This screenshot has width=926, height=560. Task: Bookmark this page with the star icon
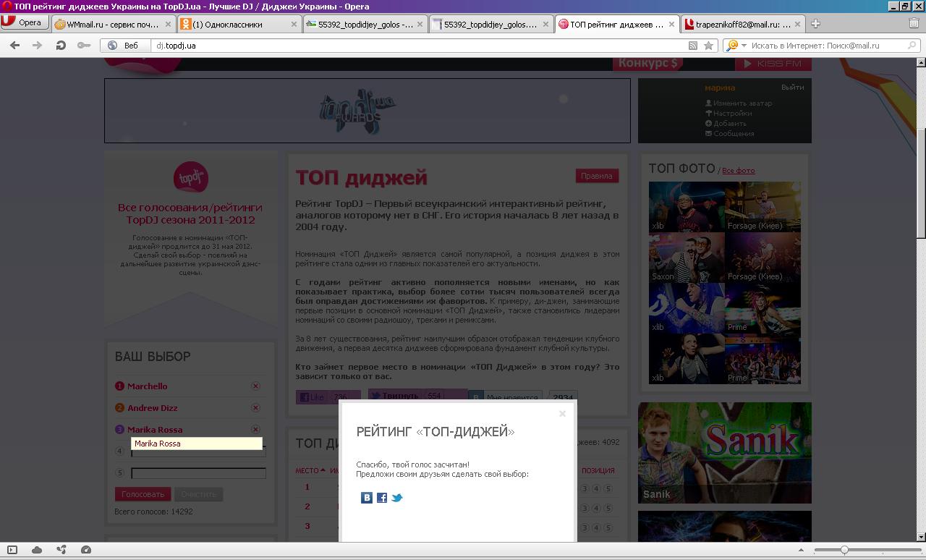tap(709, 45)
